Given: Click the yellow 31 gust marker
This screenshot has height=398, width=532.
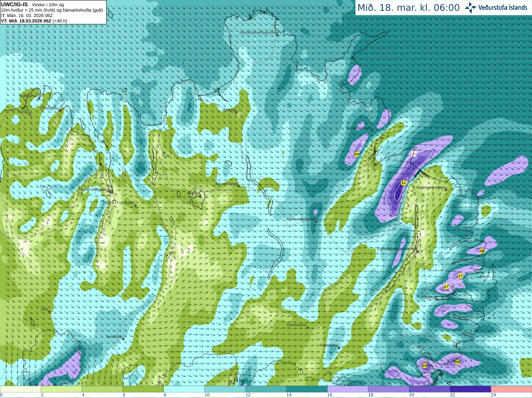Looking at the screenshot, I should coord(403,183).
